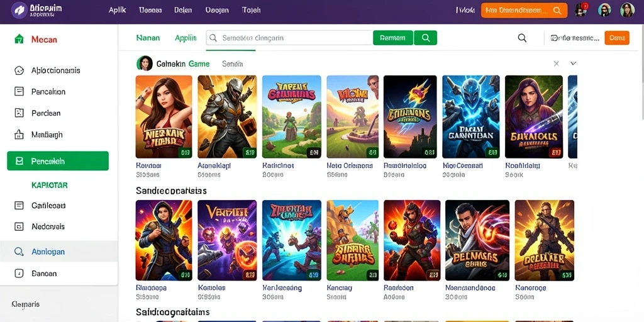The image size is (644, 322).
Task: Click the Galnekin Game heading text
Action: tap(183, 64)
